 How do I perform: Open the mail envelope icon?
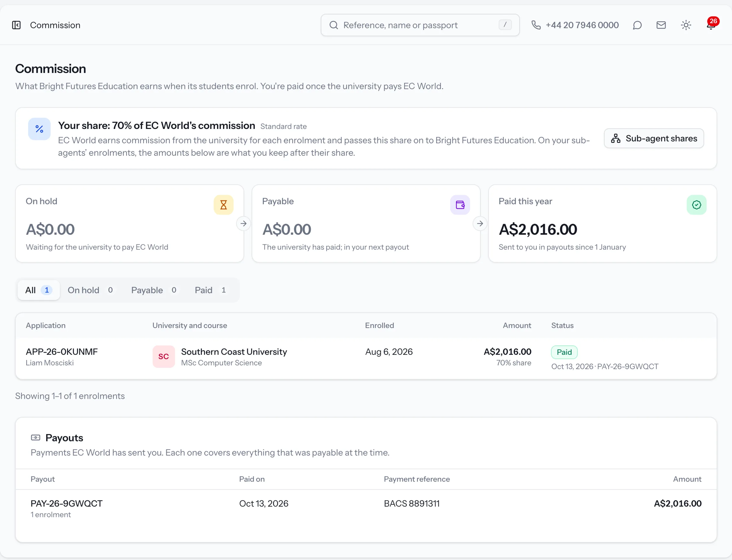tap(661, 25)
